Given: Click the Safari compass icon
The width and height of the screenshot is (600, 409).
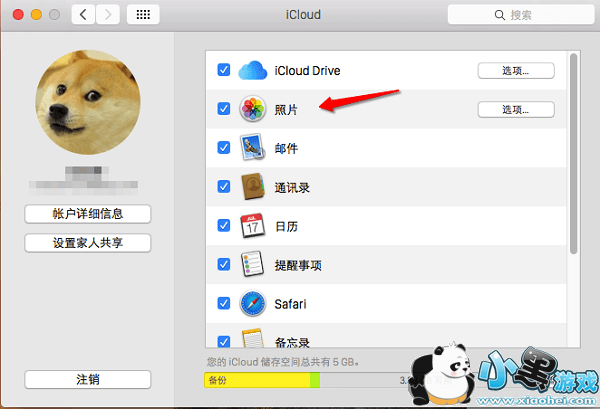Looking at the screenshot, I should click(x=253, y=303).
